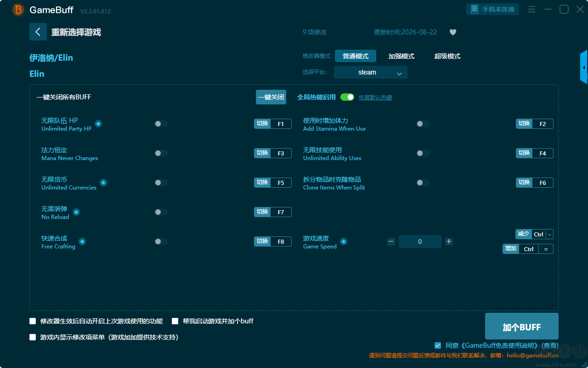Enable Free Crafting switch
The image size is (588, 368).
pos(161,241)
